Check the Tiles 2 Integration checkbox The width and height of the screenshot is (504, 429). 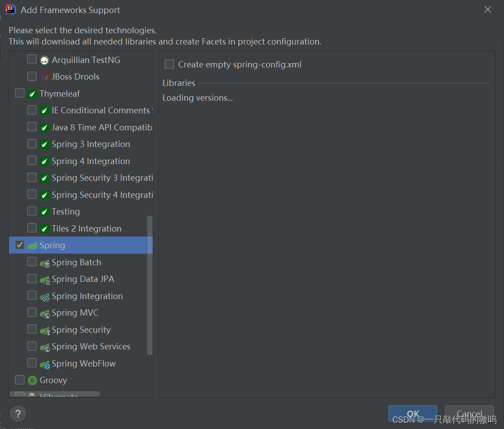point(32,228)
